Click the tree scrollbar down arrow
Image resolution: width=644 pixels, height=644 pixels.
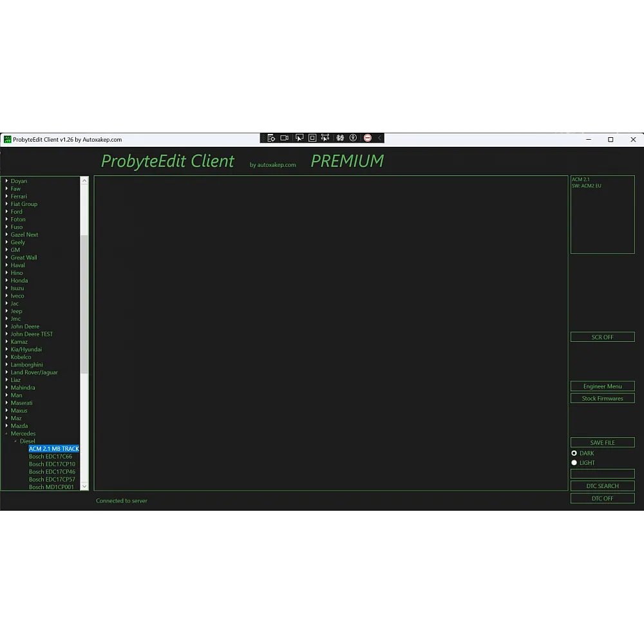tap(84, 486)
